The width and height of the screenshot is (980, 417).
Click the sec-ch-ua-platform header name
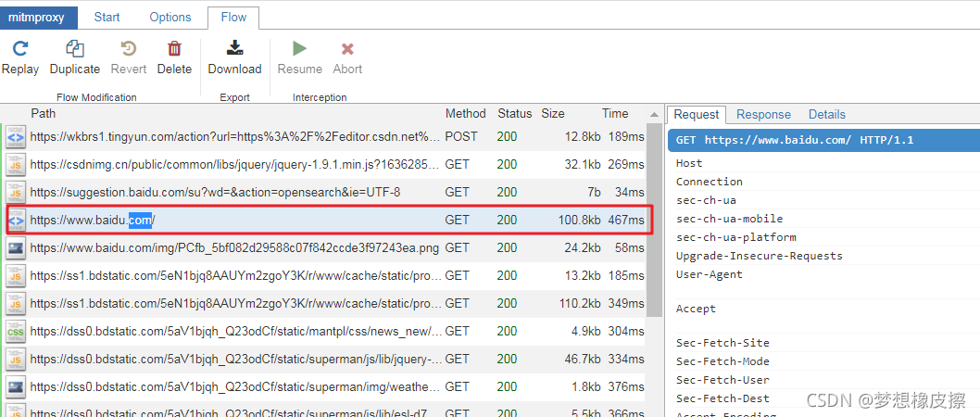(x=736, y=237)
